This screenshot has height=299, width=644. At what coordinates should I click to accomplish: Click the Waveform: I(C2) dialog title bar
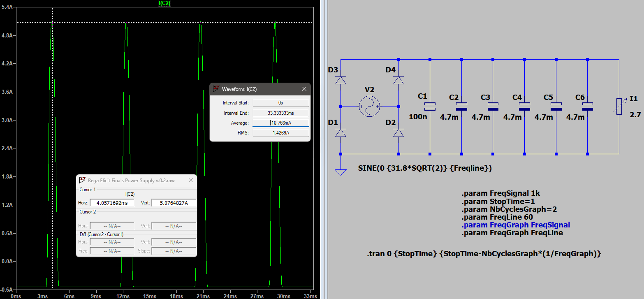[260, 89]
